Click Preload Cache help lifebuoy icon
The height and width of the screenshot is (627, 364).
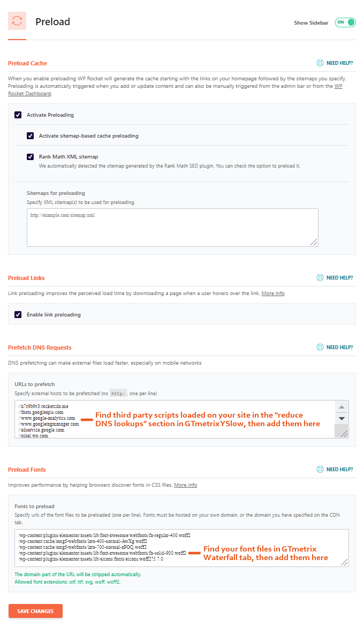click(320, 63)
